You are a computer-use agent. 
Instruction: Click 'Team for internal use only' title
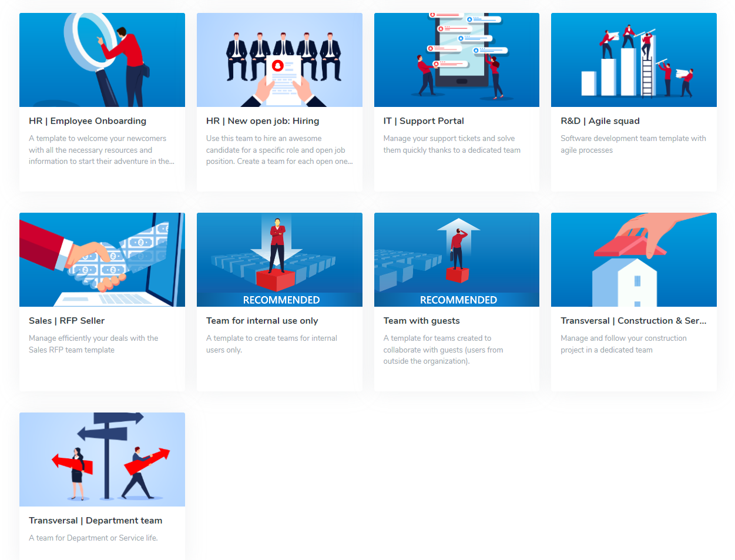coord(262,321)
